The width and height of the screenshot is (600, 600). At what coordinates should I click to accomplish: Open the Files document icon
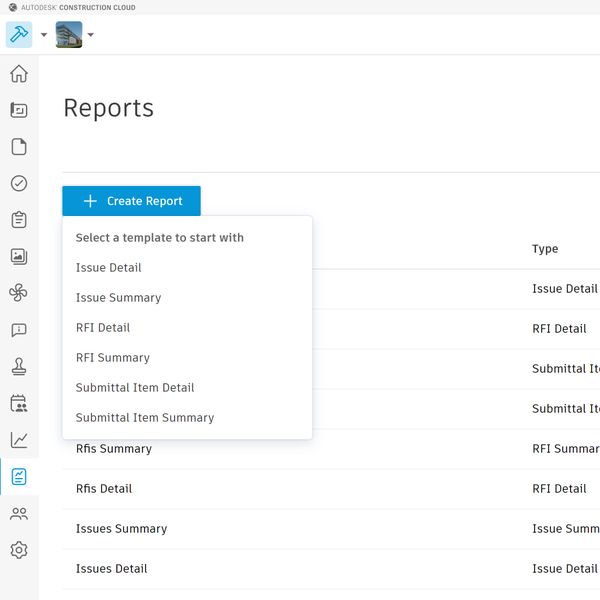[x=19, y=147]
